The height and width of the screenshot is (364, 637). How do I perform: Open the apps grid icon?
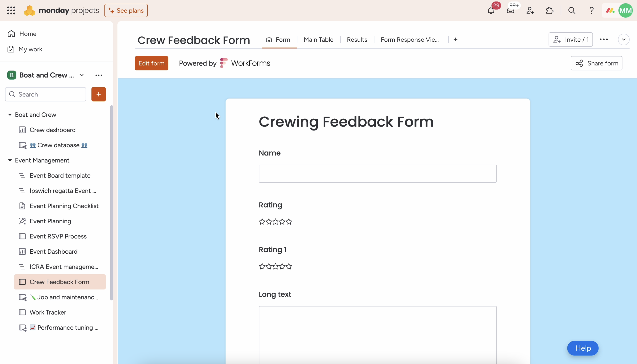click(x=11, y=11)
